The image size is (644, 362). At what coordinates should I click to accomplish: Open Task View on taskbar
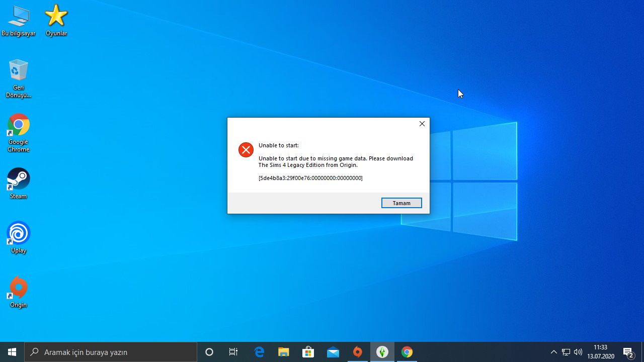tap(233, 352)
